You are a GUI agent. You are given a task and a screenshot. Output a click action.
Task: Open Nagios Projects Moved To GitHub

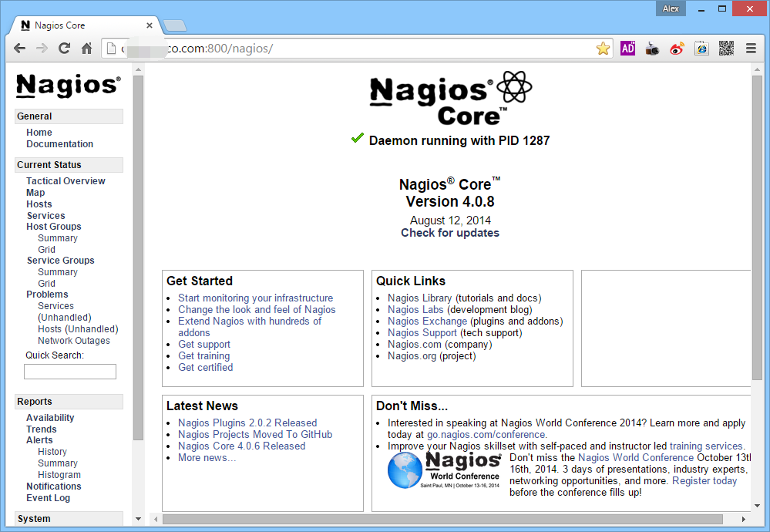[255, 434]
